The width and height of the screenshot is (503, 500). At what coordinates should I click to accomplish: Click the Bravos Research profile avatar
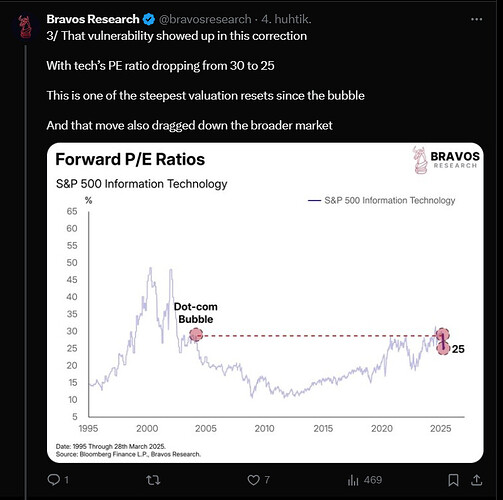click(x=24, y=27)
